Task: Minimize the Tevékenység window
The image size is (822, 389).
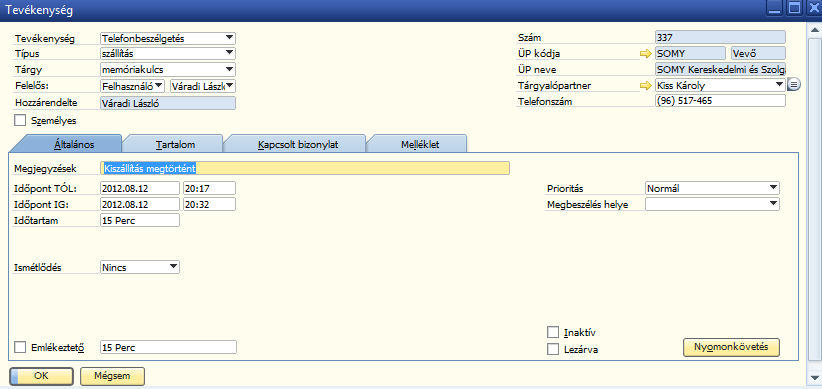Action: (774, 8)
